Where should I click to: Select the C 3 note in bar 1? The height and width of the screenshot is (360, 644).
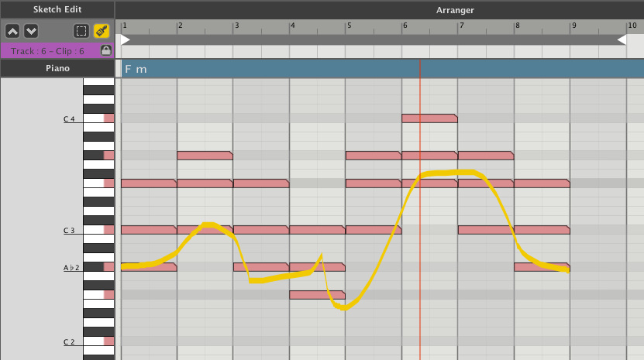pos(149,229)
